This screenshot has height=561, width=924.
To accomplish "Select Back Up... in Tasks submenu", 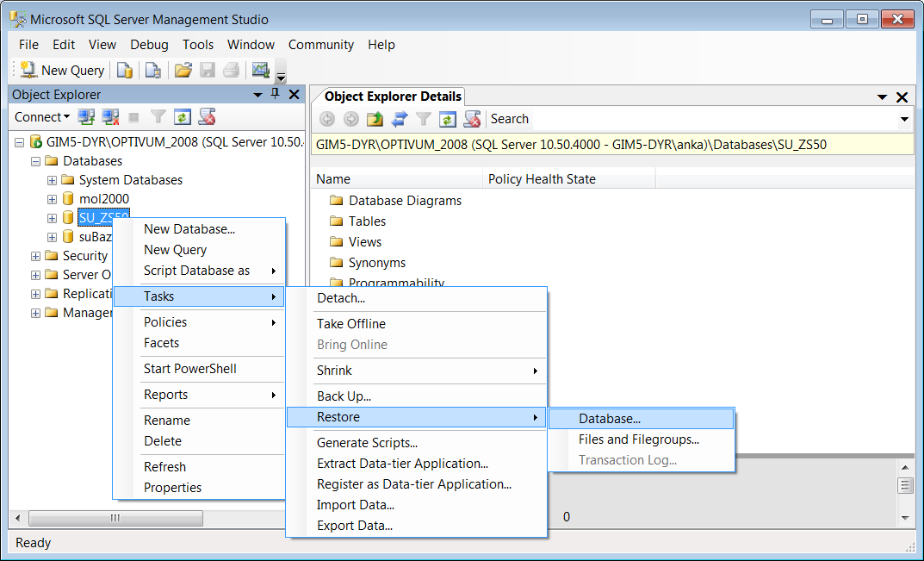I will [417, 396].
